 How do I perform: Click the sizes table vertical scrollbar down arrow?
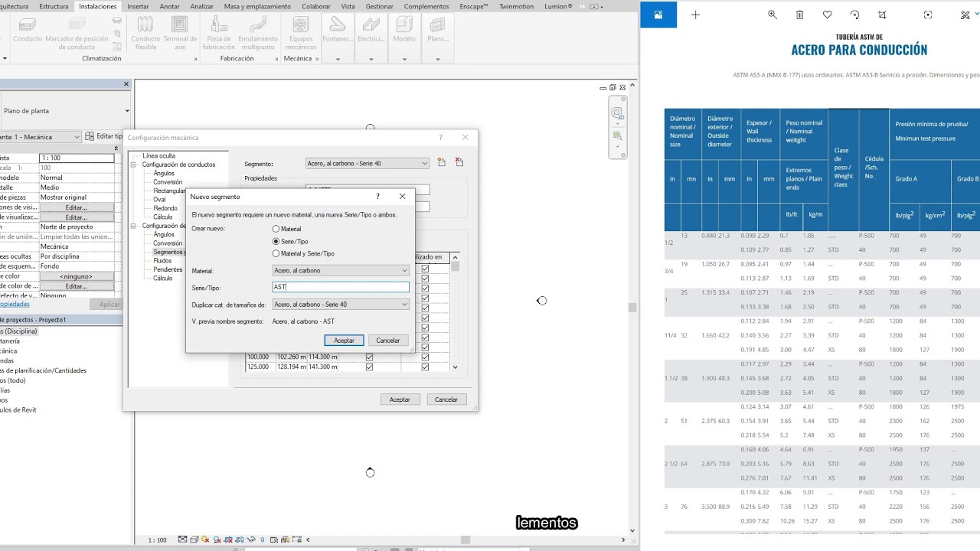456,367
